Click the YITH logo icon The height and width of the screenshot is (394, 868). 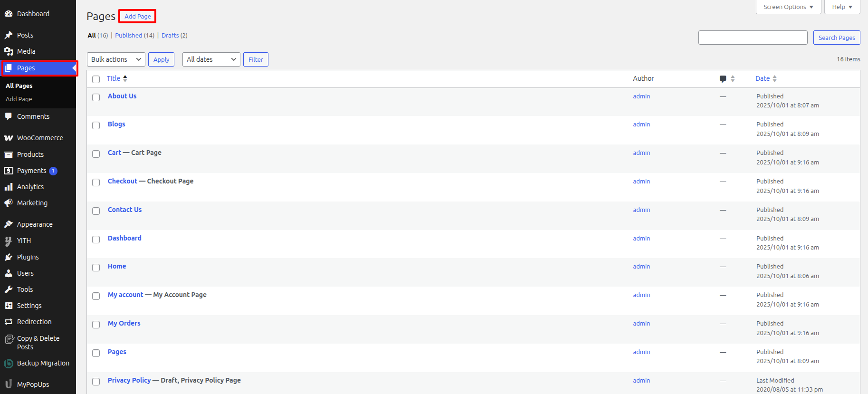point(9,241)
